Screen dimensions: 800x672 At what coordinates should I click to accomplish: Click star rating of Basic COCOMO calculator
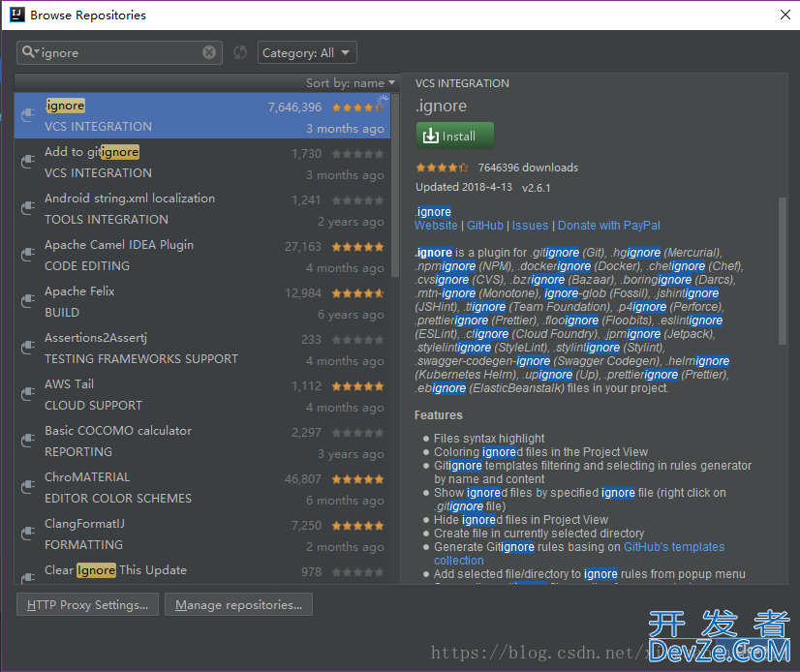click(x=357, y=433)
